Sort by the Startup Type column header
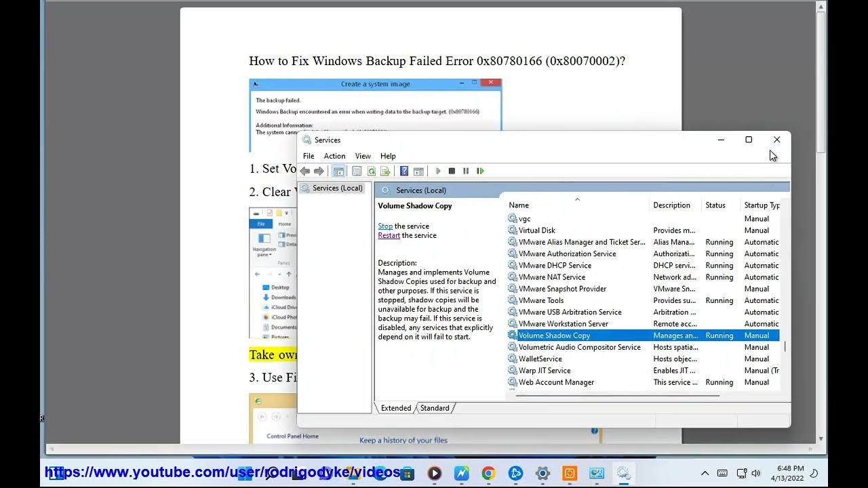 tap(762, 205)
